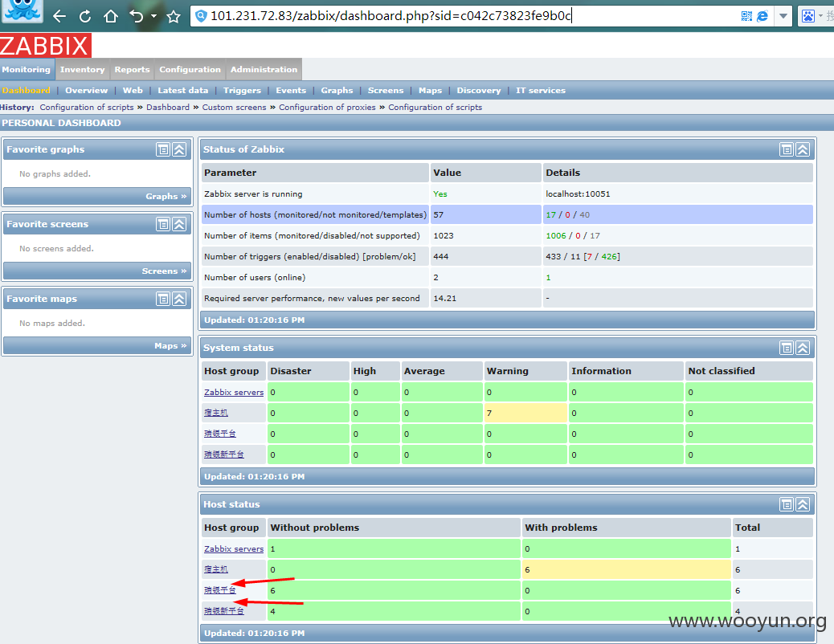Viewport: 834px width, 644px height.
Task: Click monitored items count 1006
Action: [556, 235]
